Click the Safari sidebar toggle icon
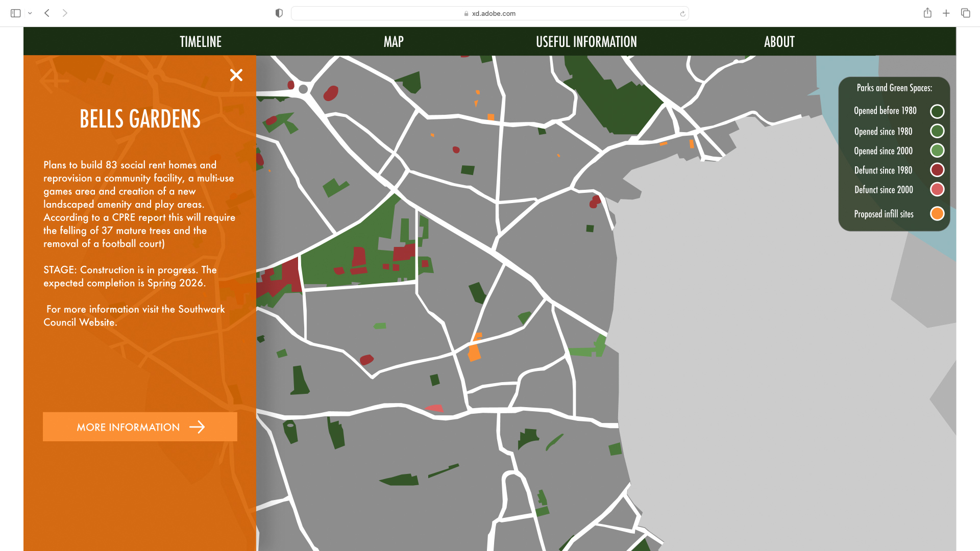 click(15, 13)
